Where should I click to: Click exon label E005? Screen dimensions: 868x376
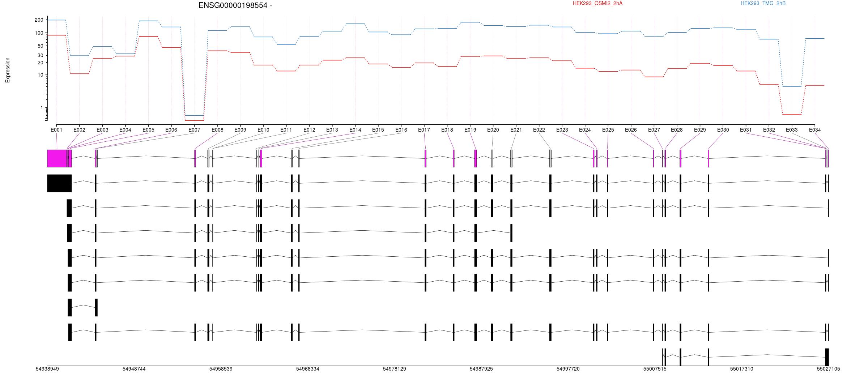coord(148,130)
